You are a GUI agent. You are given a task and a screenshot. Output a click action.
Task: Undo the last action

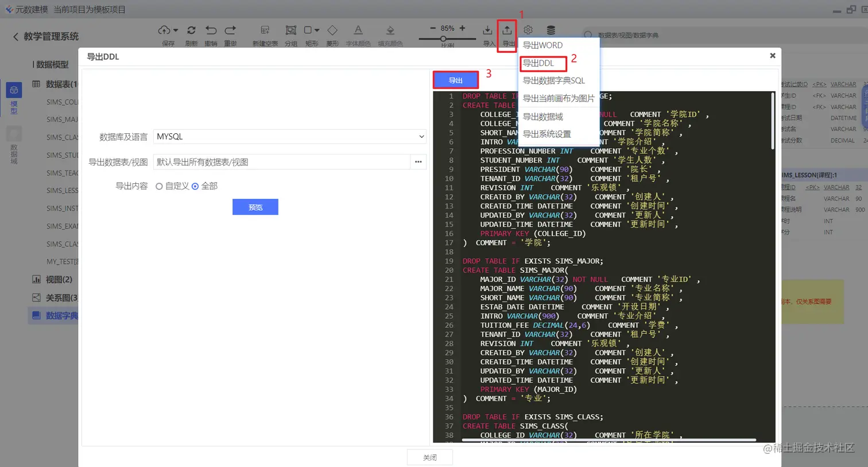pos(211,31)
